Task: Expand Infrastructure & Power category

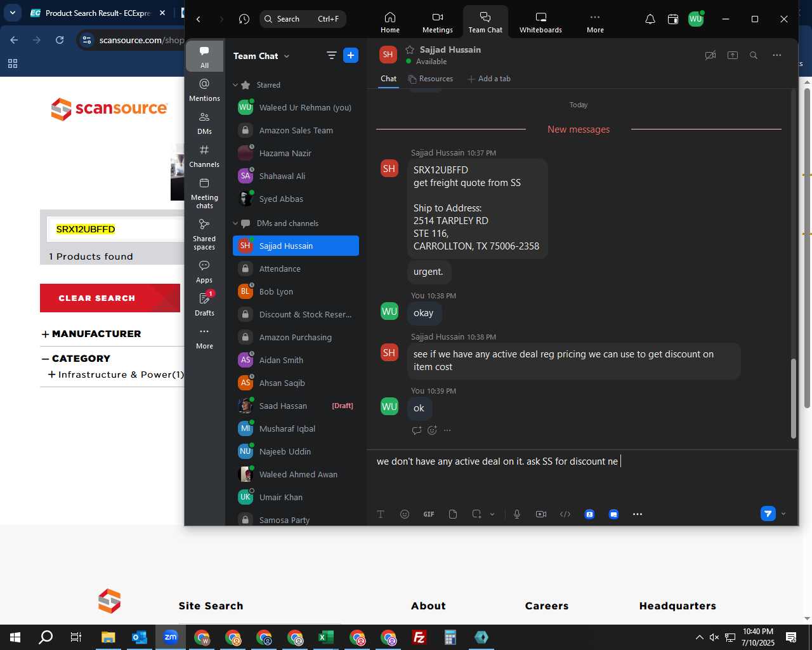Action: [116, 375]
